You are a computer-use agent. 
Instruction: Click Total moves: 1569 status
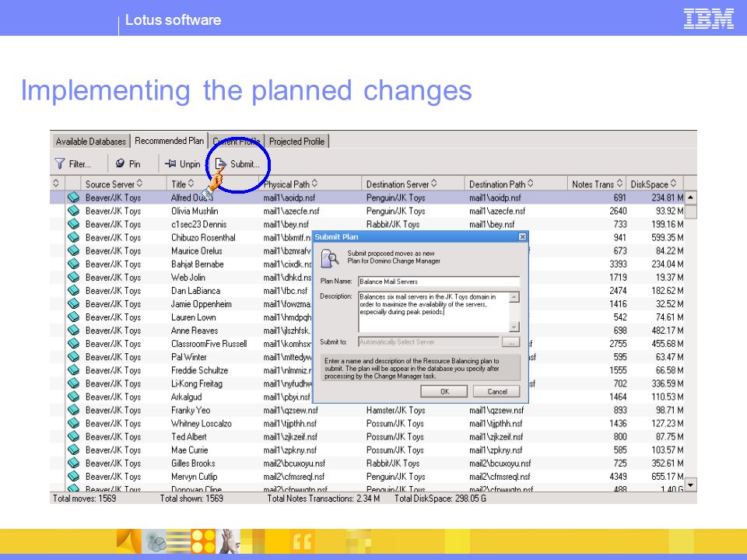click(84, 498)
